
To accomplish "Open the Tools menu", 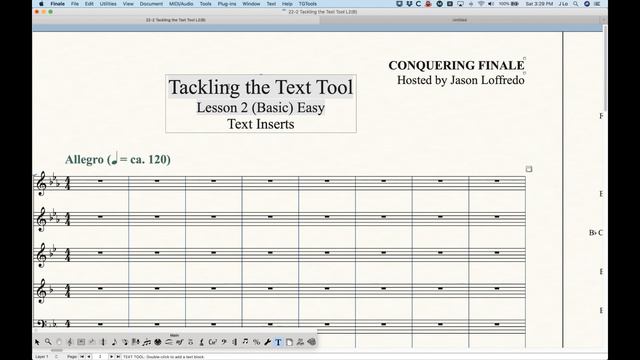I will (x=205, y=4).
